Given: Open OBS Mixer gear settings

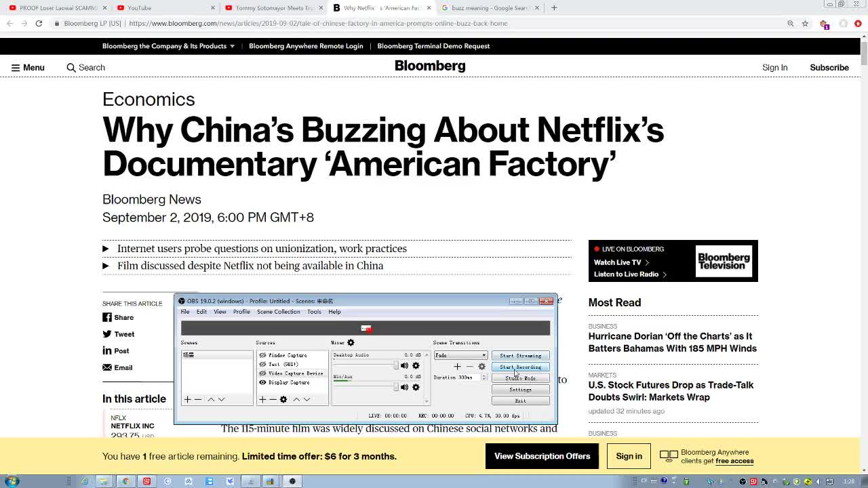Looking at the screenshot, I should [351, 342].
